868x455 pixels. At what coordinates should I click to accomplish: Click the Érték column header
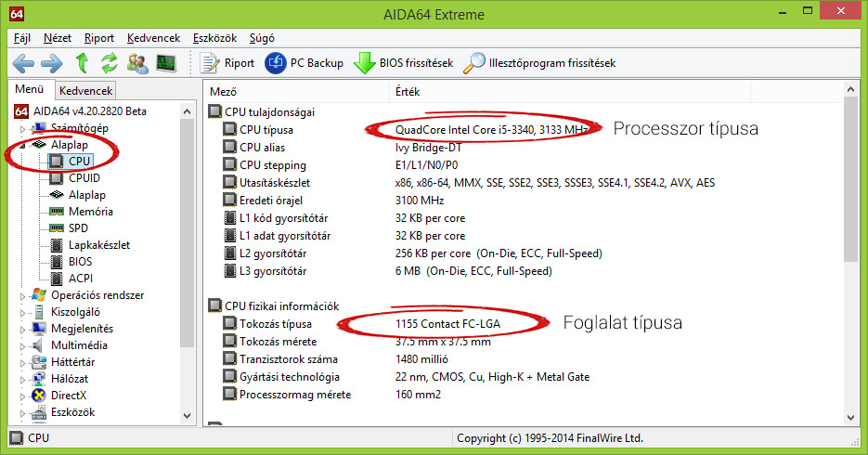[408, 92]
